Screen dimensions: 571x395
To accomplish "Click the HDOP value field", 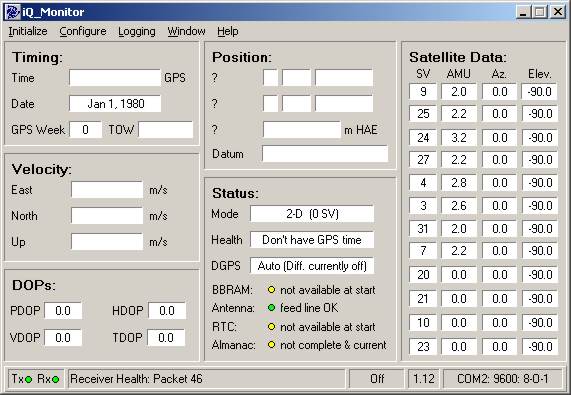I will click(x=167, y=311).
